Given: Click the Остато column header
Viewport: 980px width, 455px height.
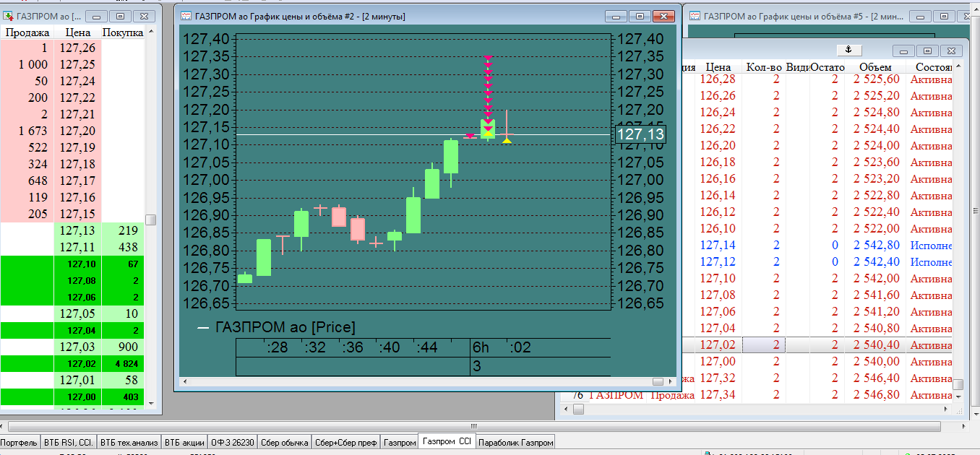Looking at the screenshot, I should (828, 67).
